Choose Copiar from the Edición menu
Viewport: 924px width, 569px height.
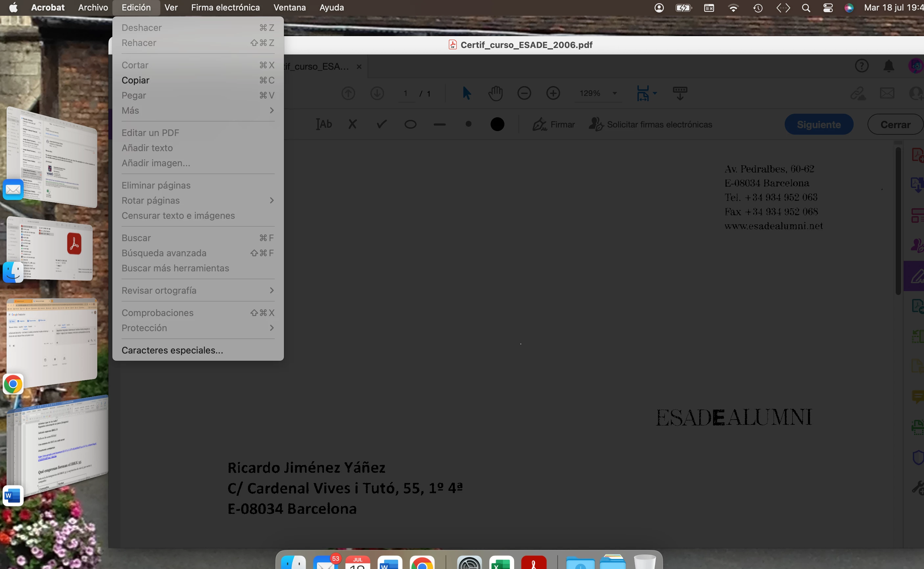135,80
